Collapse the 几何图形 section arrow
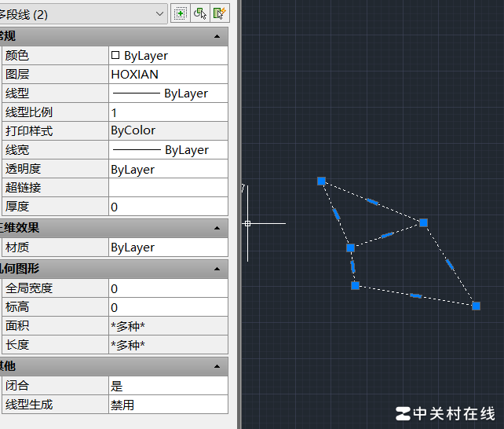The image size is (504, 429). pos(217,269)
